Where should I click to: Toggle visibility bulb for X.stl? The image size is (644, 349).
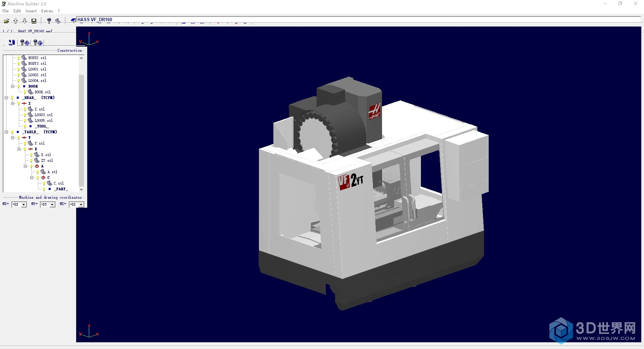pyautogui.click(x=32, y=155)
